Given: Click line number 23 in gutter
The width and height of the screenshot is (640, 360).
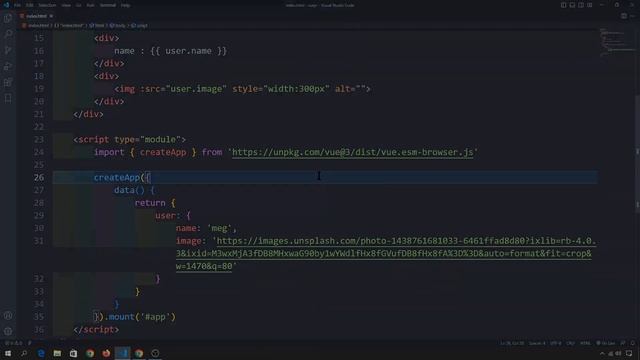Looking at the screenshot, I should [x=39, y=140].
